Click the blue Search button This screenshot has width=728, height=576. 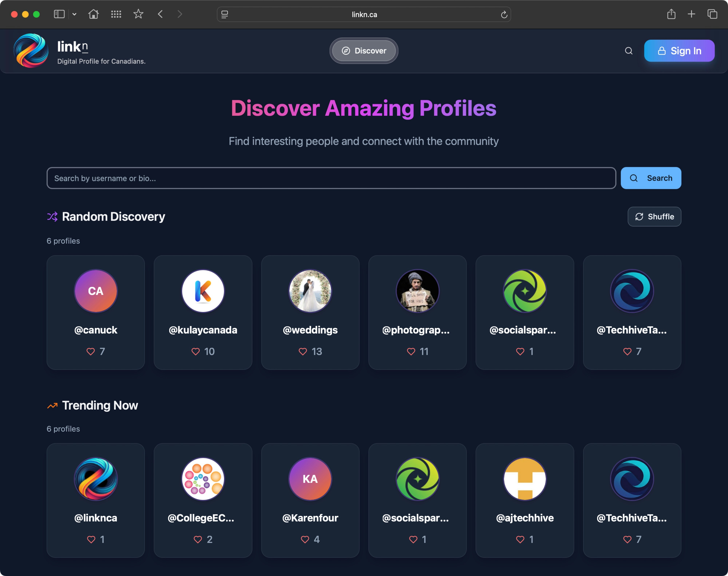point(651,178)
